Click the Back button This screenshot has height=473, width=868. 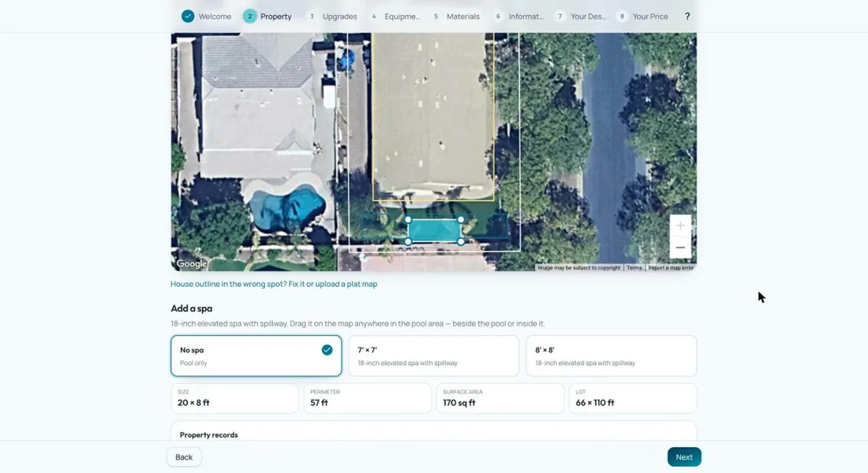184,457
